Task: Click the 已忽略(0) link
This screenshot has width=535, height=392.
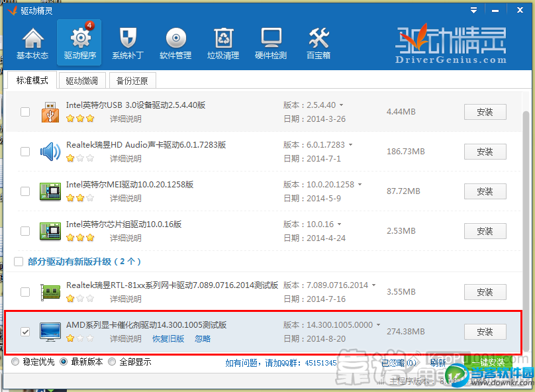Action: click(399, 363)
